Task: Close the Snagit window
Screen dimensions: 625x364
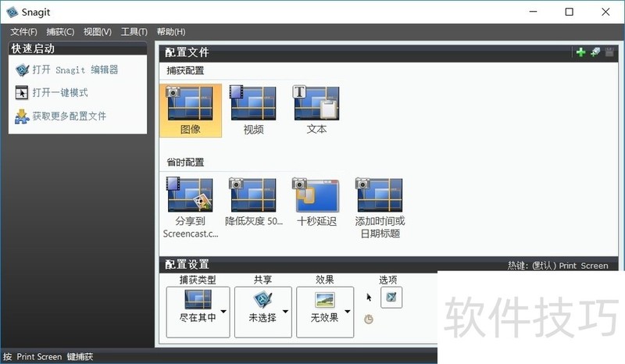Action: coord(606,12)
